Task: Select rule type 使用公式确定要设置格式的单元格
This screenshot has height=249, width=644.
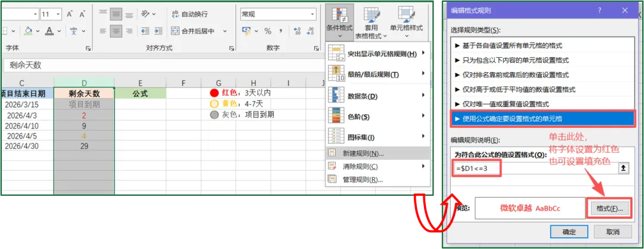Action: pyautogui.click(x=543, y=119)
